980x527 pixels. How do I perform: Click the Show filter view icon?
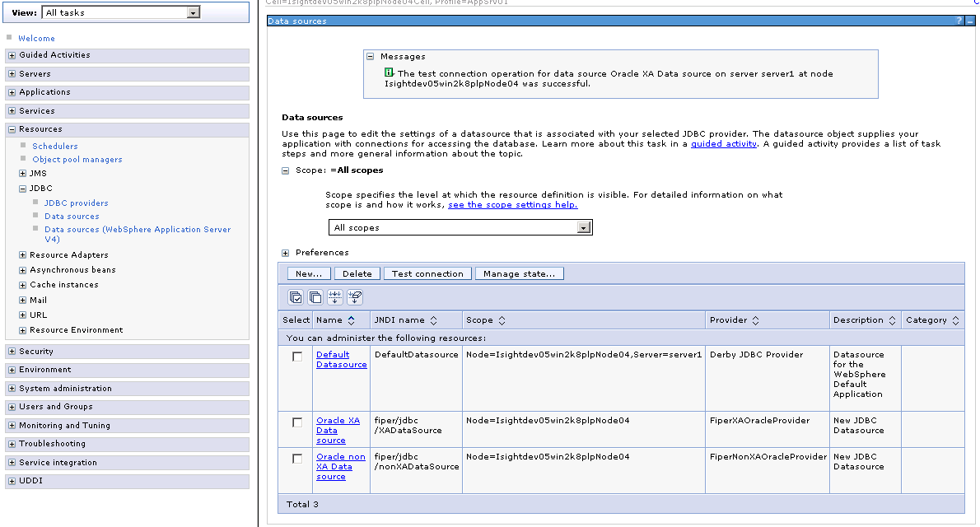335,297
